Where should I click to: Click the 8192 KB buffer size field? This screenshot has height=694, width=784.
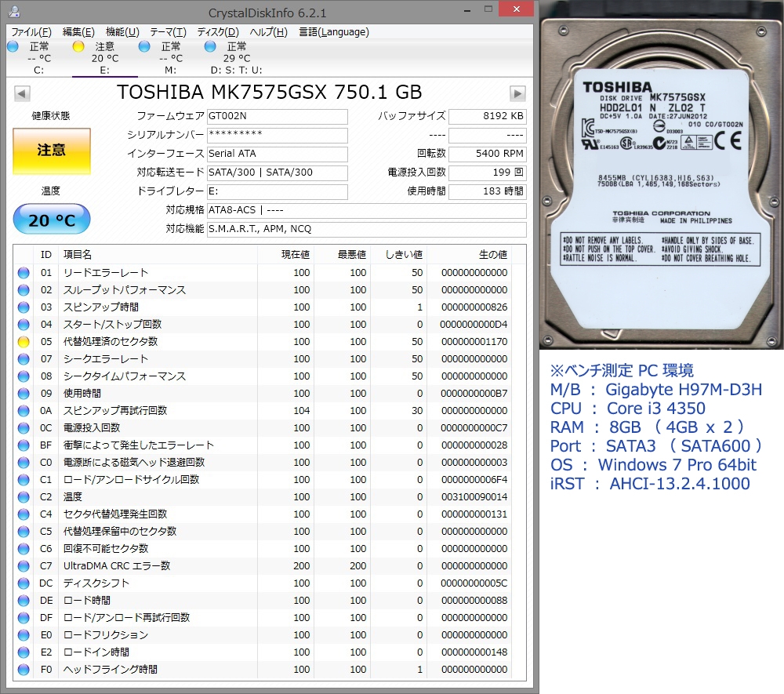click(x=488, y=116)
